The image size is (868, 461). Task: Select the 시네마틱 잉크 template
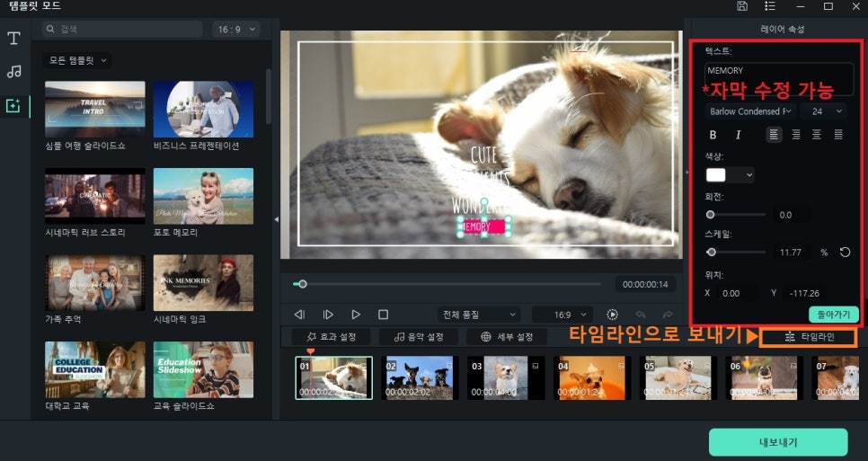pyautogui.click(x=203, y=283)
